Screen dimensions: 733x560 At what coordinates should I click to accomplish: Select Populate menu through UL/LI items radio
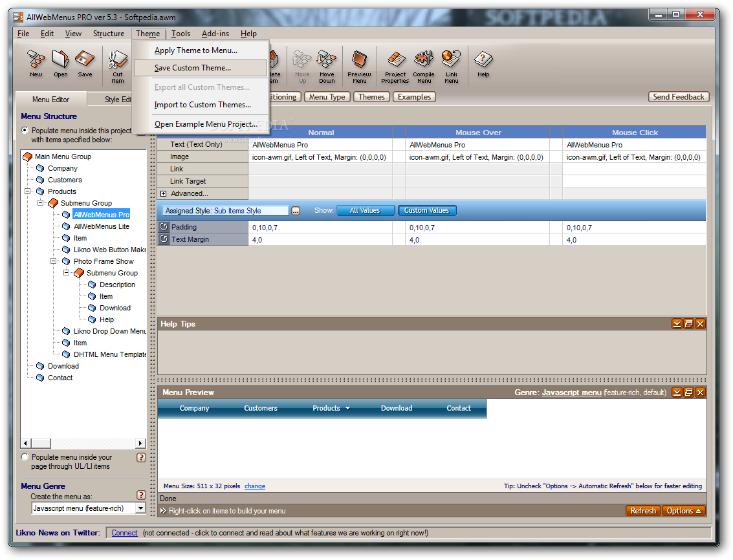tap(25, 457)
